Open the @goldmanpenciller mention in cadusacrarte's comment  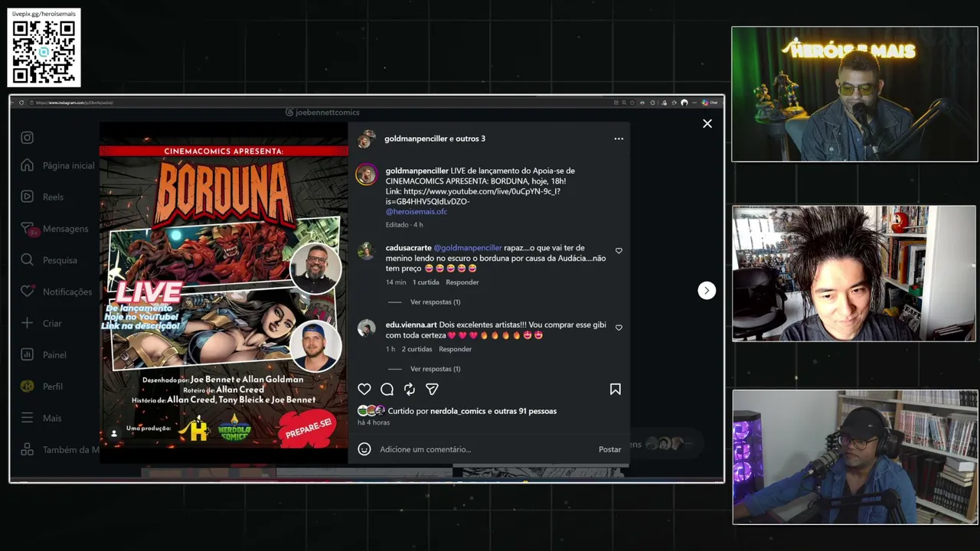(x=468, y=248)
